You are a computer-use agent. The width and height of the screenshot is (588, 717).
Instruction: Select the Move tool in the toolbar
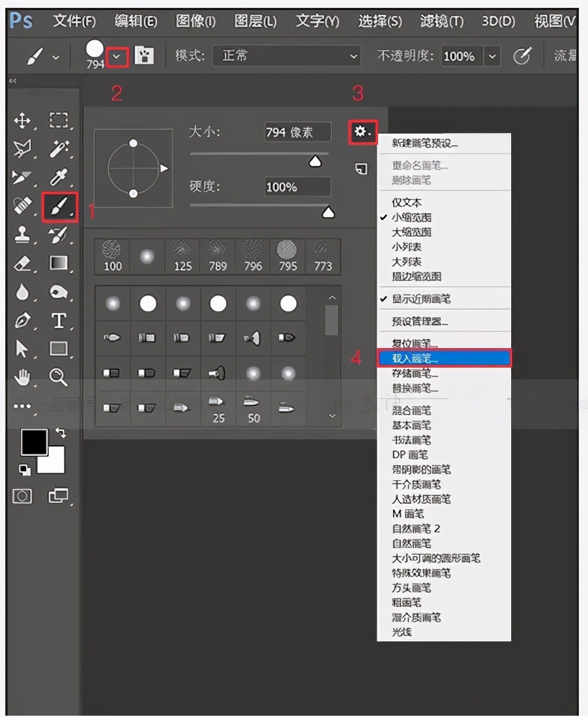tap(22, 120)
